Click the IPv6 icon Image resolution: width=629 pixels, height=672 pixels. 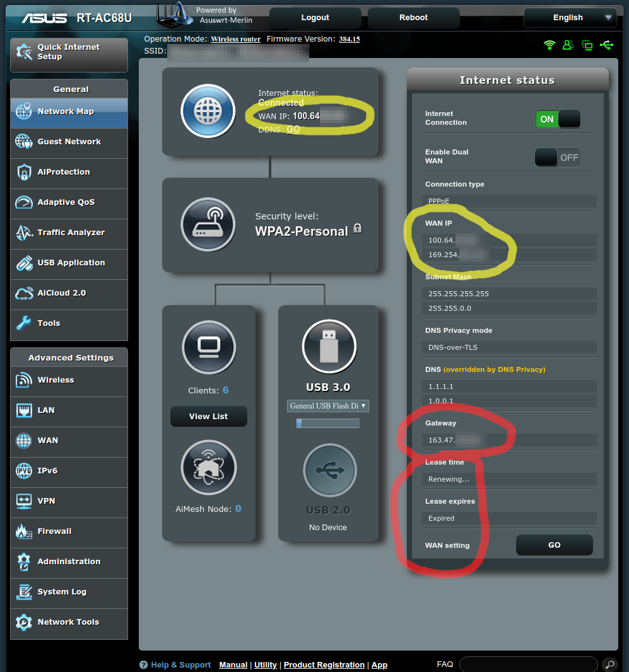(23, 470)
